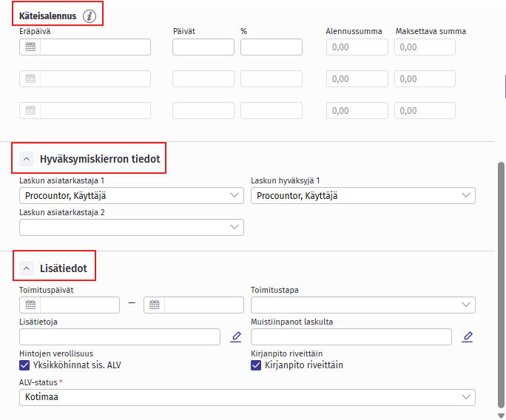Click the first discount % input field

[x=271, y=47]
